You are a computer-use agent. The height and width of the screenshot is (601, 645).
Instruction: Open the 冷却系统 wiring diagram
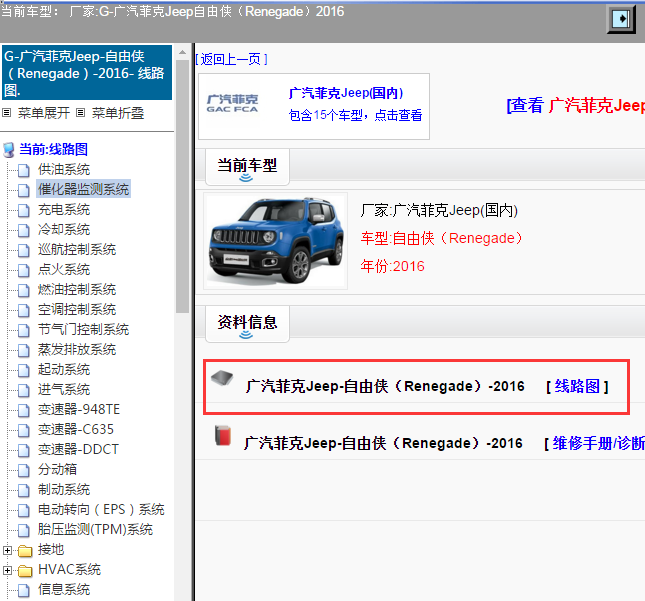tap(64, 230)
